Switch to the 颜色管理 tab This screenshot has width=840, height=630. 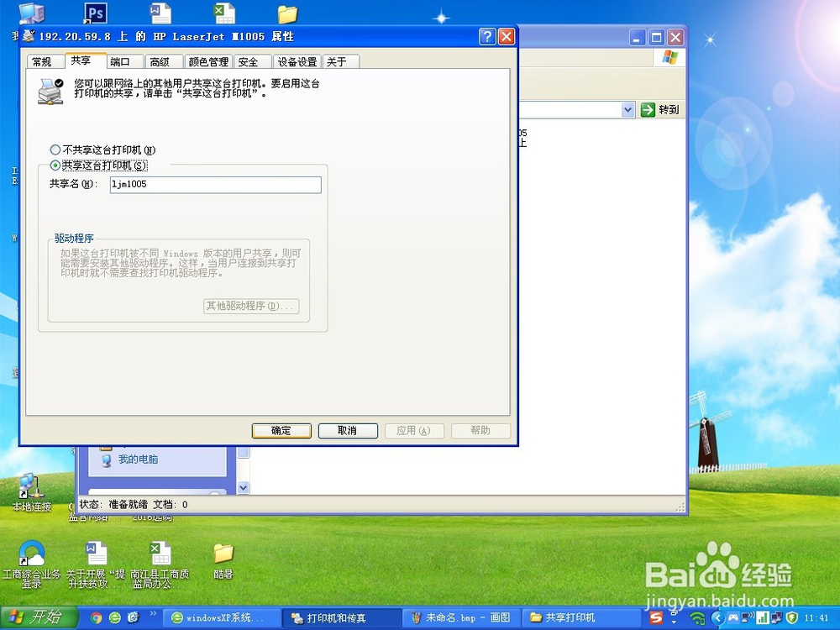coord(208,62)
